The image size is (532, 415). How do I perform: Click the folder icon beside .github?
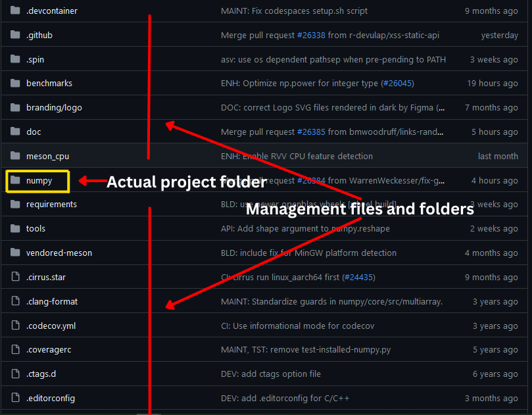pos(15,35)
